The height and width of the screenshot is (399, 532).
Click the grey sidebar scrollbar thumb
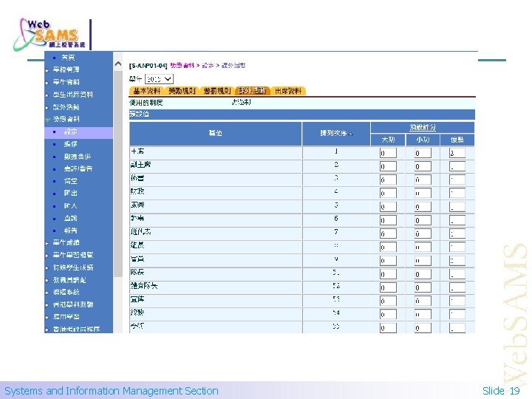click(118, 174)
